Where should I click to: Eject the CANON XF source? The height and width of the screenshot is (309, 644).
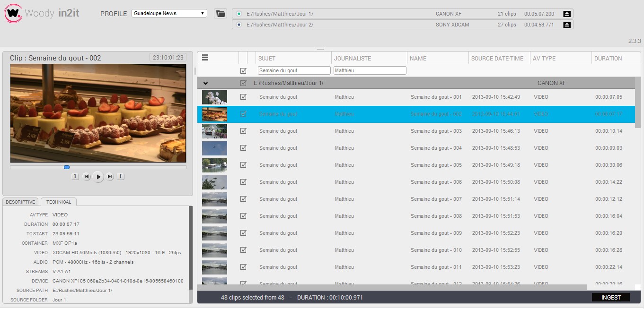click(566, 13)
